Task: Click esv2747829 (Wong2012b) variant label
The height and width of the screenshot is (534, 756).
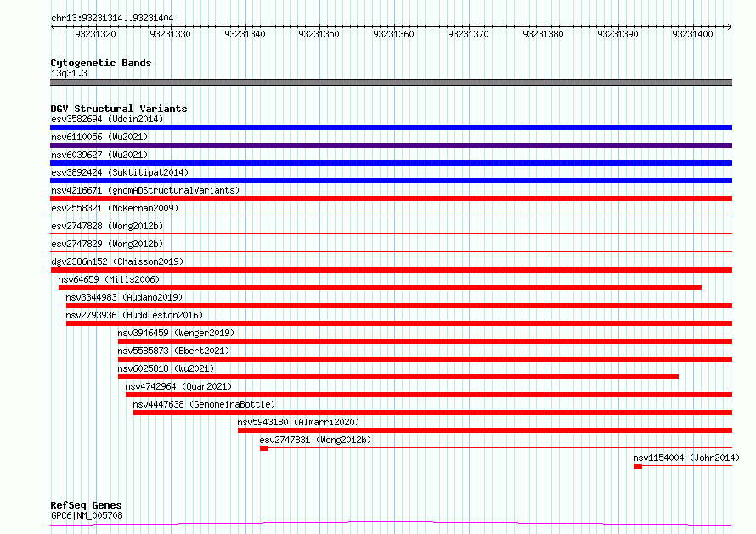Action: (x=107, y=244)
